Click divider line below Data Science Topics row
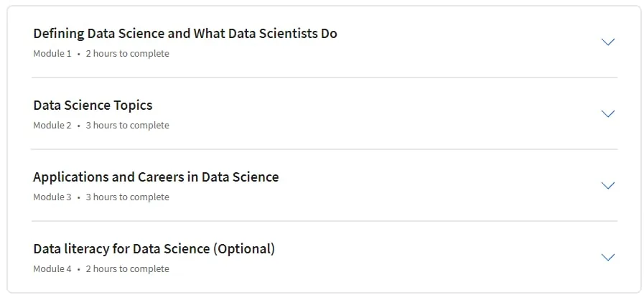 tap(325, 149)
